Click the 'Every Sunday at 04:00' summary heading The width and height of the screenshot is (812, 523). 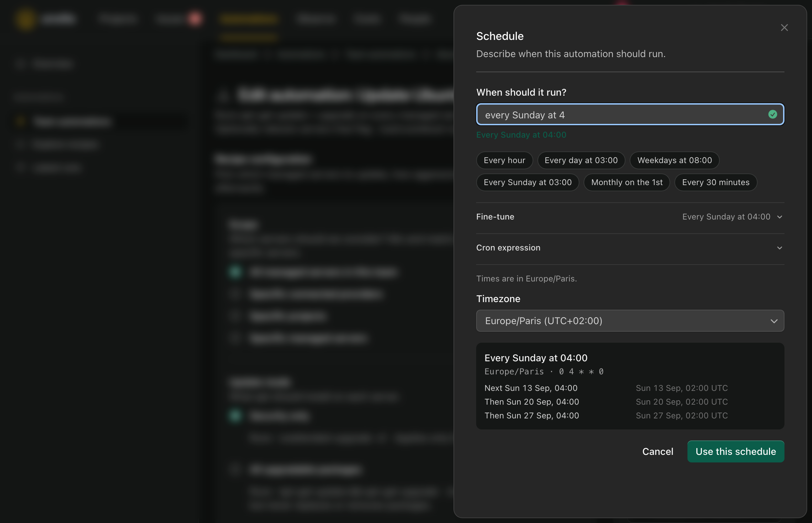tap(536, 358)
